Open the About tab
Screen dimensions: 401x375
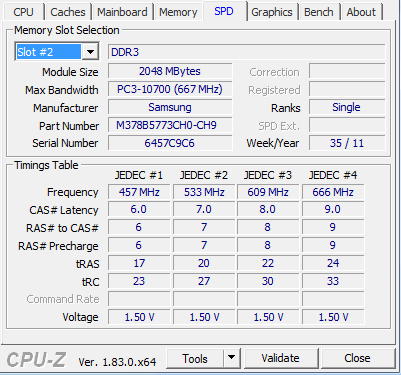point(361,12)
